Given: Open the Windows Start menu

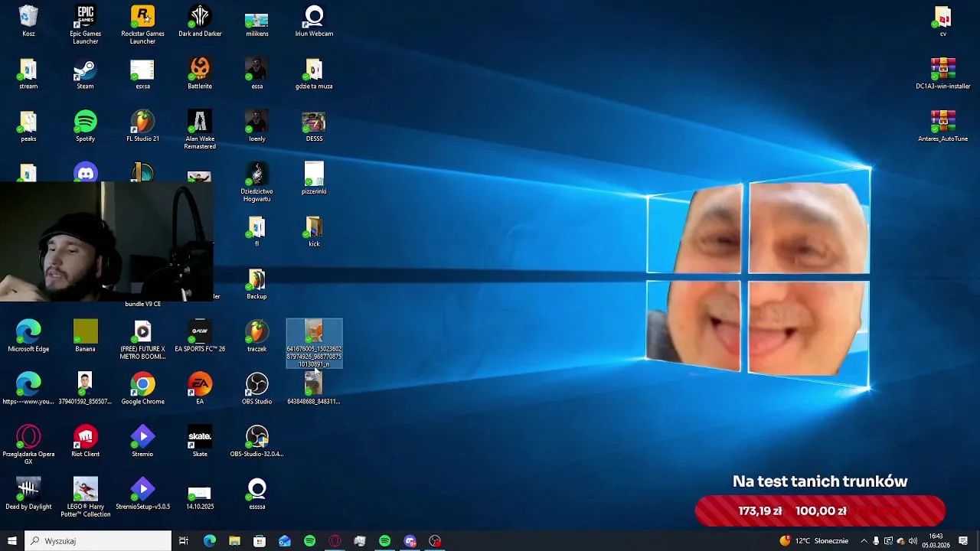Looking at the screenshot, I should 12,541.
